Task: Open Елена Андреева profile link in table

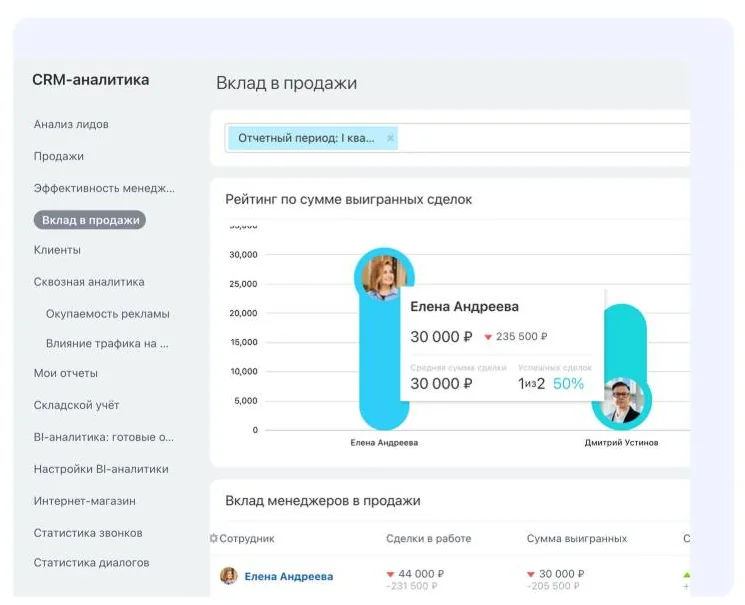Action: (x=288, y=576)
